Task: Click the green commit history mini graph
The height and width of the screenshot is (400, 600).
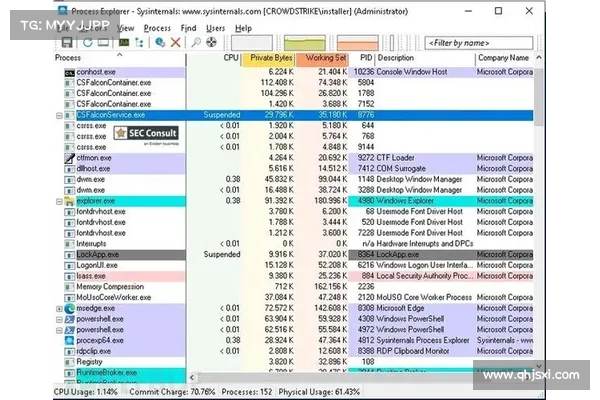Action: pos(305,42)
